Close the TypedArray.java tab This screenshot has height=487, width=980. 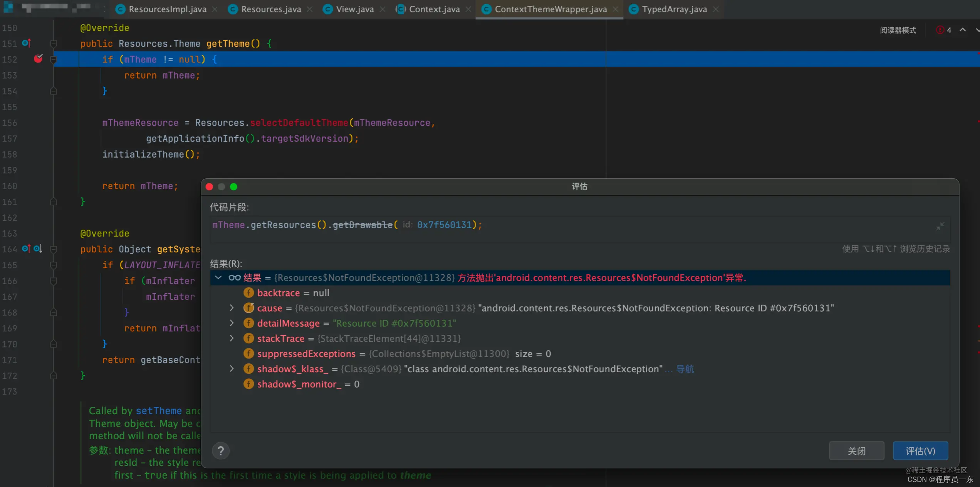[x=716, y=9]
